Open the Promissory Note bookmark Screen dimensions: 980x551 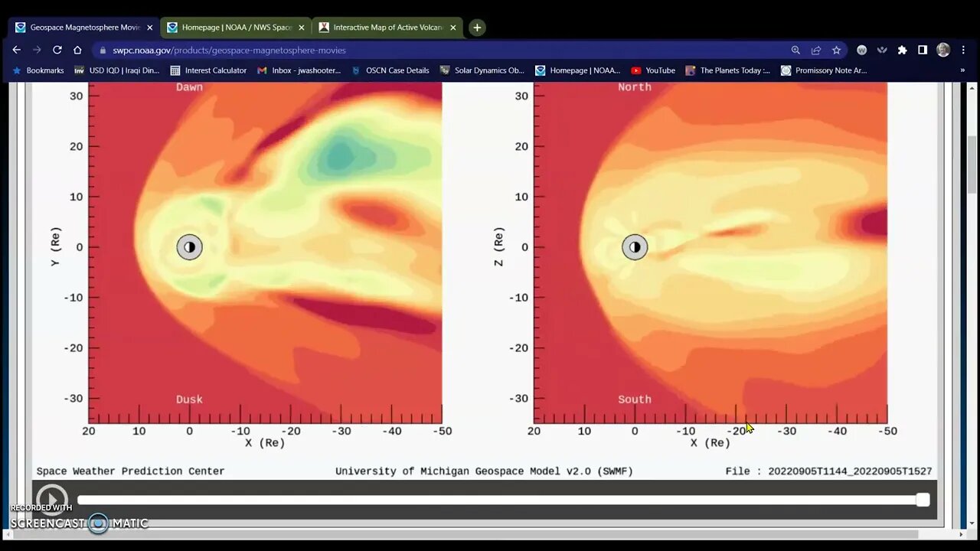click(x=824, y=70)
